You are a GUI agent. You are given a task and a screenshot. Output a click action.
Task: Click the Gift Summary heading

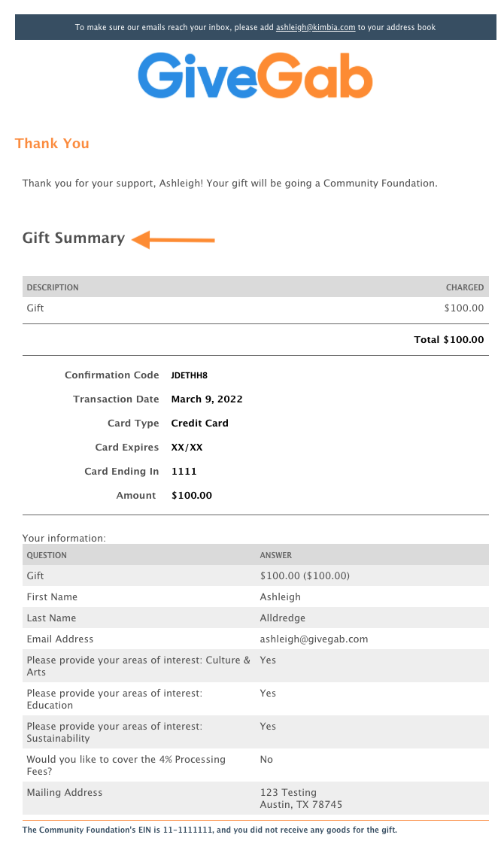point(74,238)
